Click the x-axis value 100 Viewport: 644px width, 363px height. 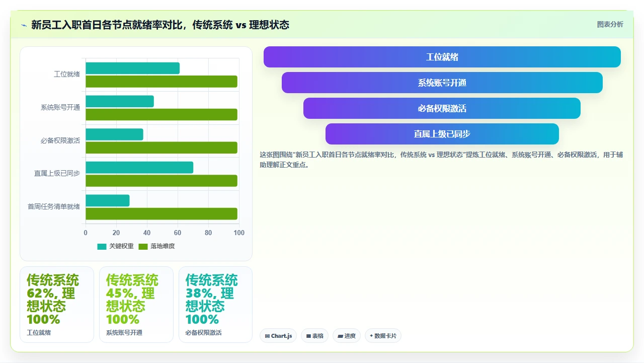point(239,233)
